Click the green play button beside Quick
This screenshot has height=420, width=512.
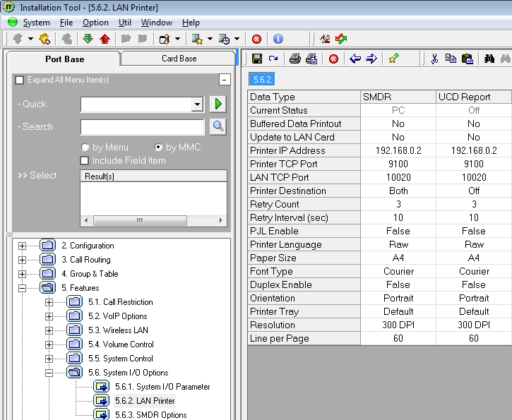218,104
